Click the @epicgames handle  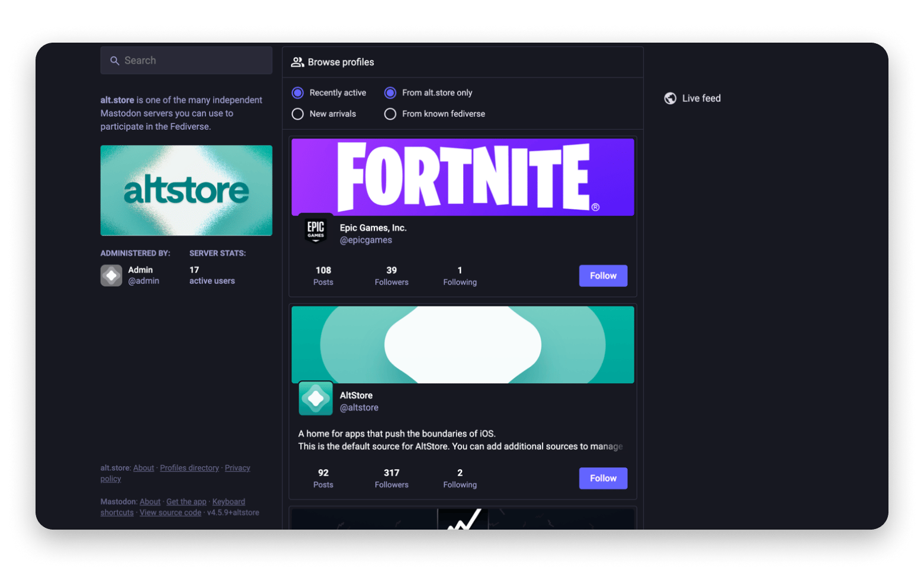click(366, 240)
